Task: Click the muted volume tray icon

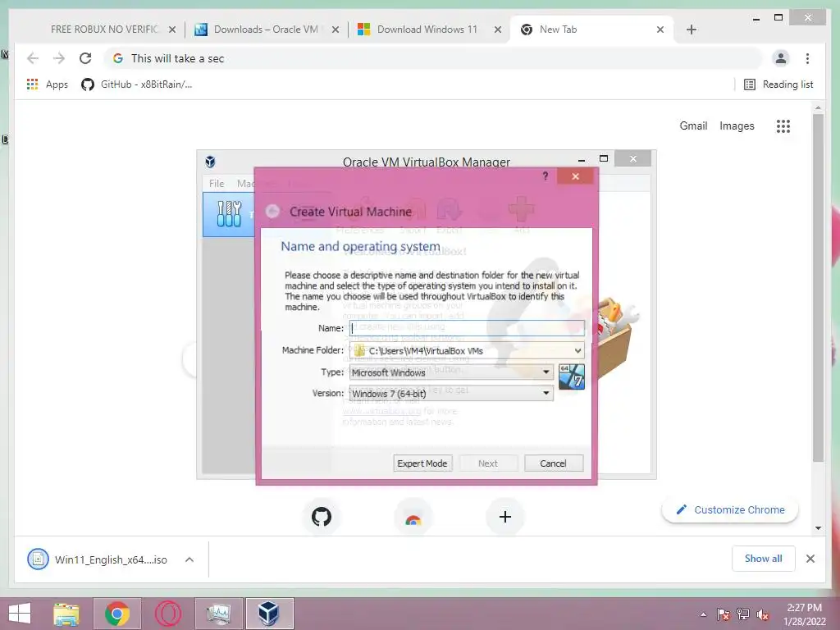Action: click(x=763, y=614)
